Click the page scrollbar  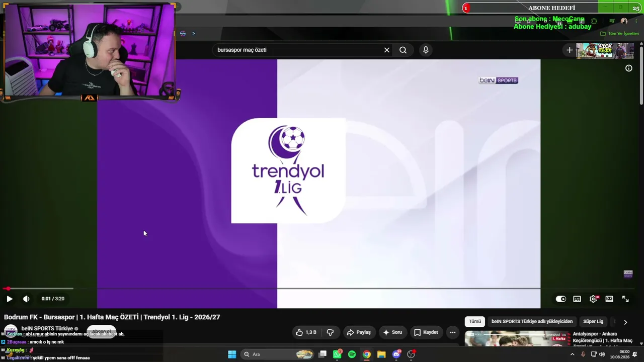pyautogui.click(x=641, y=75)
